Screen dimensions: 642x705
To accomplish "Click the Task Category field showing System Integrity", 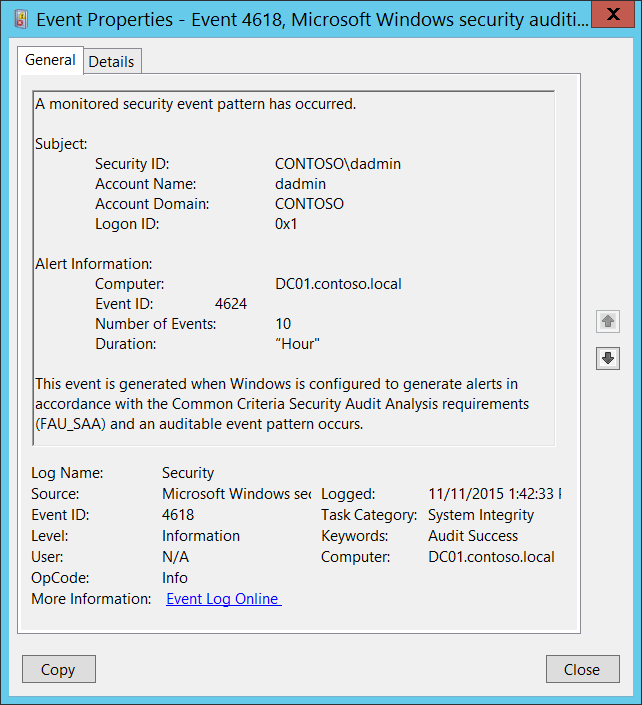I will click(x=481, y=515).
